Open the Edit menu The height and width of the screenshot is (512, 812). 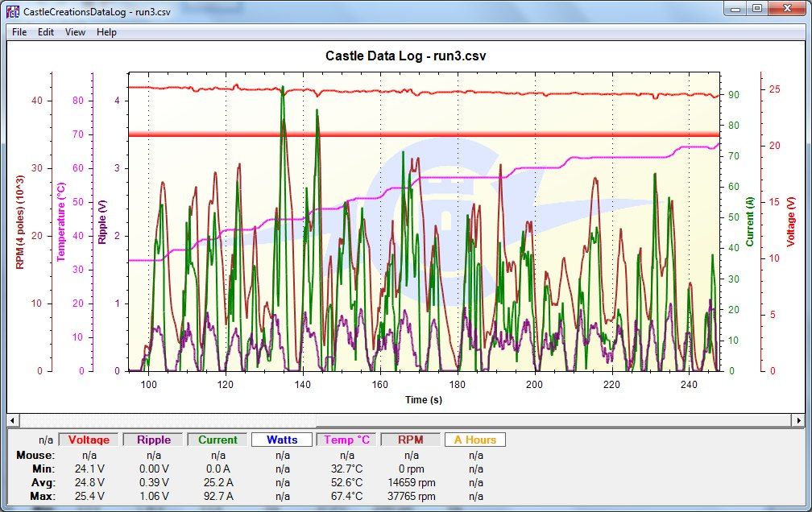[46, 32]
